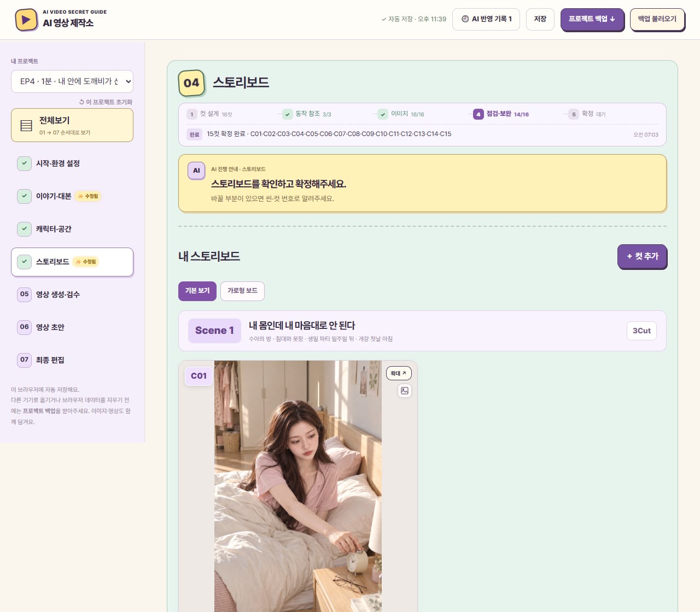Select the 확정 대기 progress step

tap(587, 114)
